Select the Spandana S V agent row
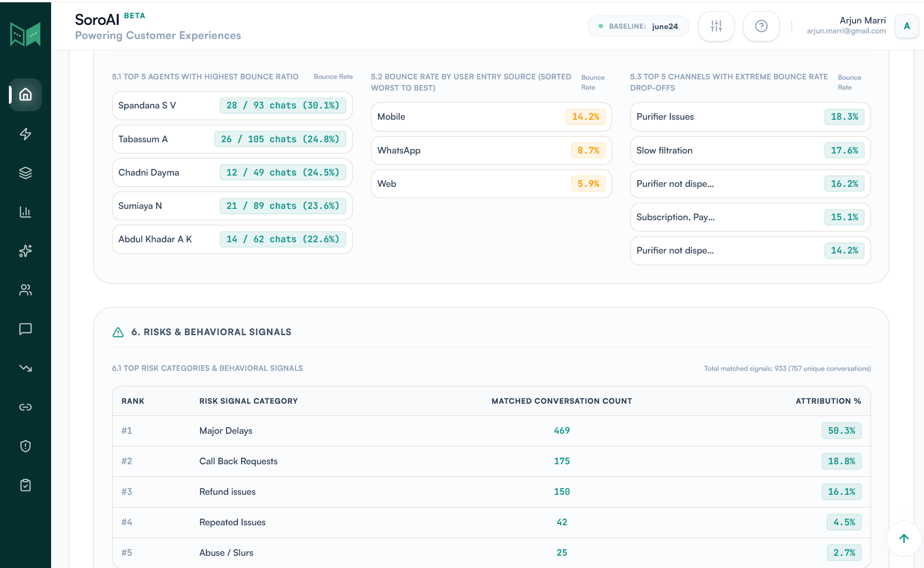The image size is (924, 568). click(232, 106)
